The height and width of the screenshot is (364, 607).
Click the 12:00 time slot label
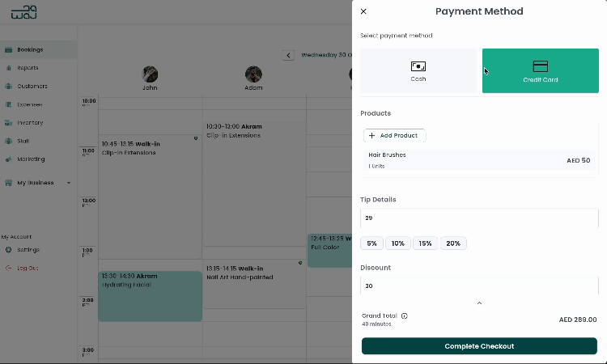[x=89, y=201]
